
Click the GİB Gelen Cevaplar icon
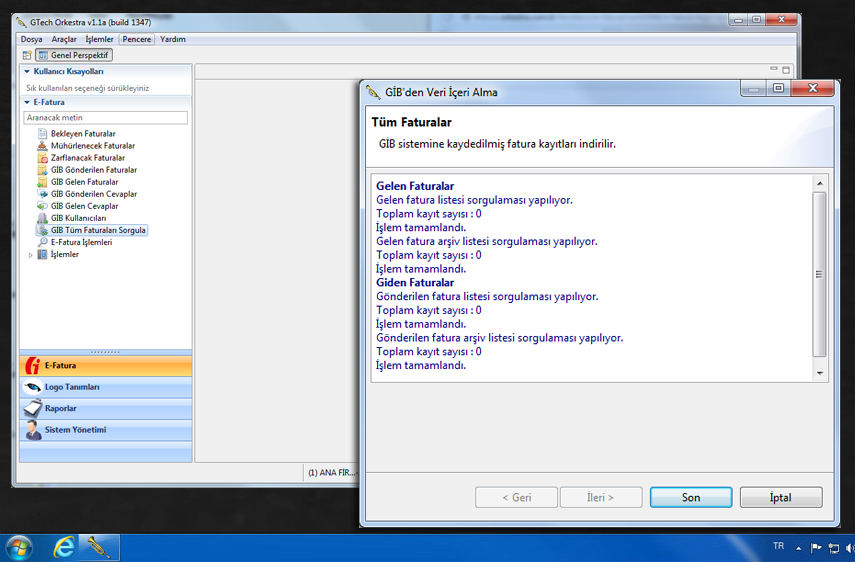tap(43, 206)
